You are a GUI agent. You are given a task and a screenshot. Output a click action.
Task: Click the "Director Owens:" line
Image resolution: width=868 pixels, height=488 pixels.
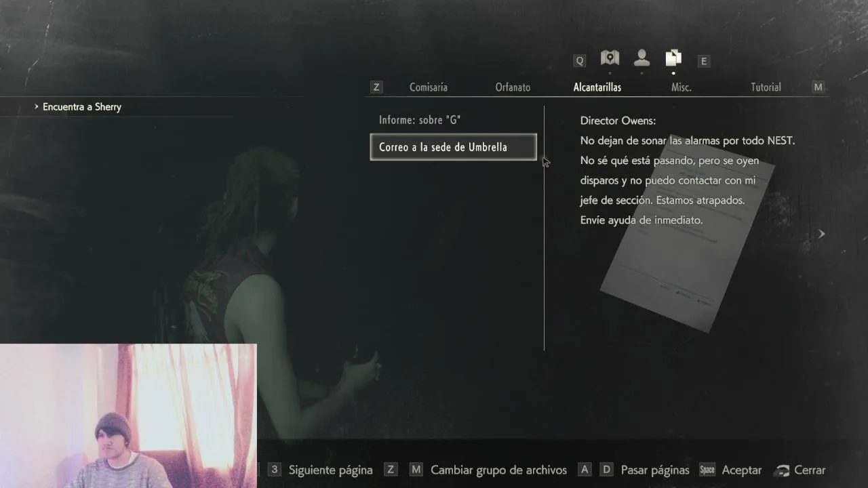pyautogui.click(x=618, y=121)
